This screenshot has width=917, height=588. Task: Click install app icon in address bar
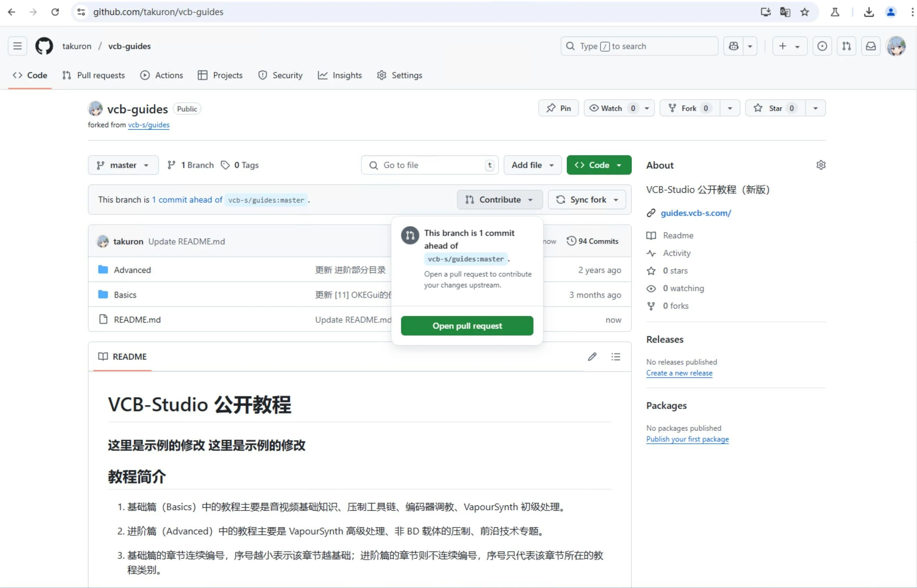tap(765, 12)
